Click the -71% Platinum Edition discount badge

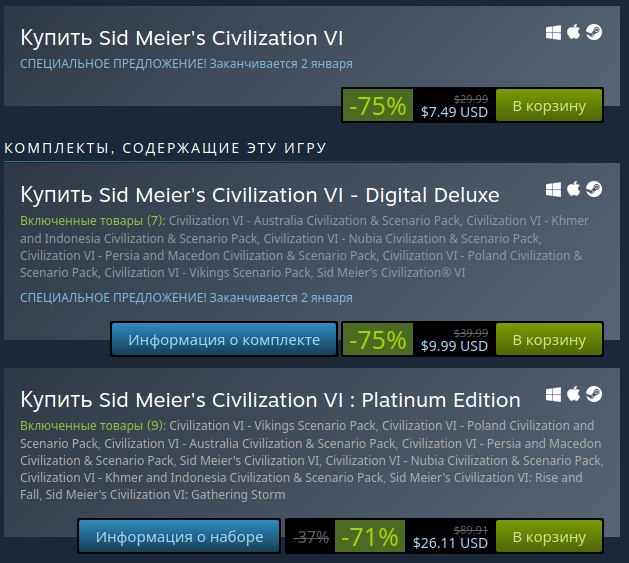[x=370, y=537]
